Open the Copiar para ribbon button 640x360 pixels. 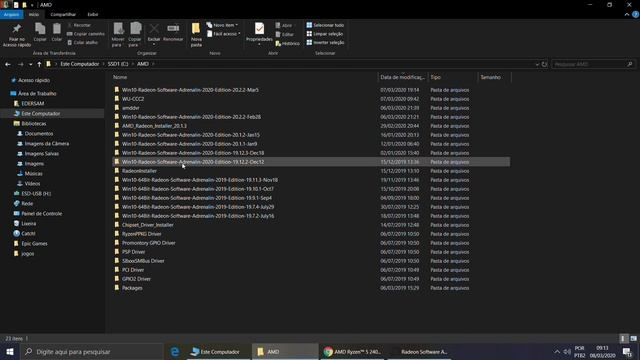pyautogui.click(x=135, y=34)
